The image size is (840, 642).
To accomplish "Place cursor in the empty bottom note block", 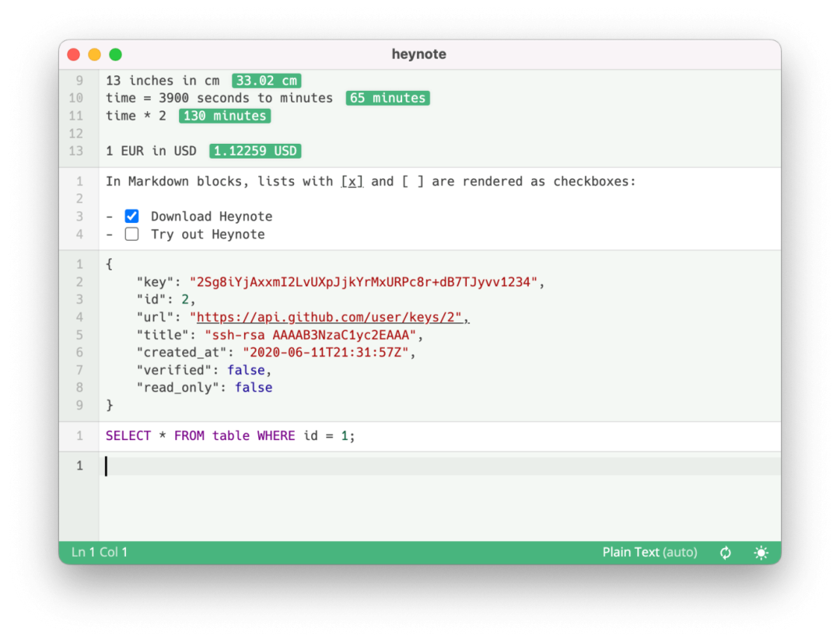I will (x=439, y=466).
